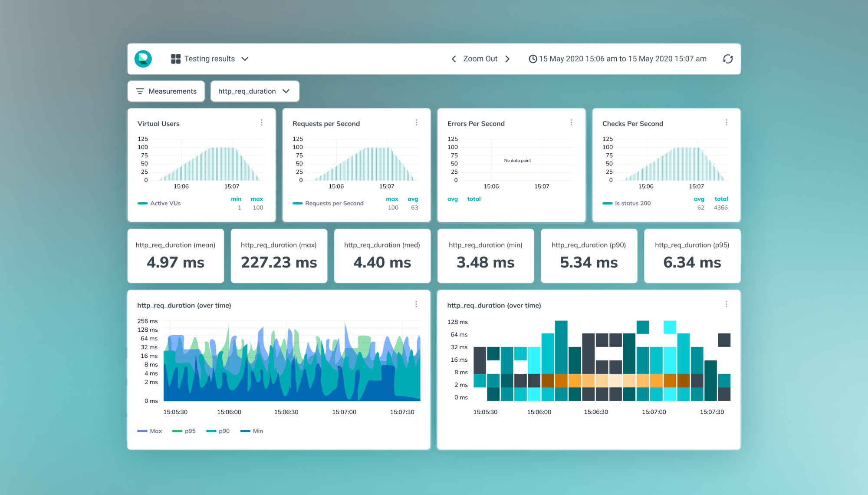Open Requests per Second panel options menu
This screenshot has width=868, height=495.
(416, 123)
